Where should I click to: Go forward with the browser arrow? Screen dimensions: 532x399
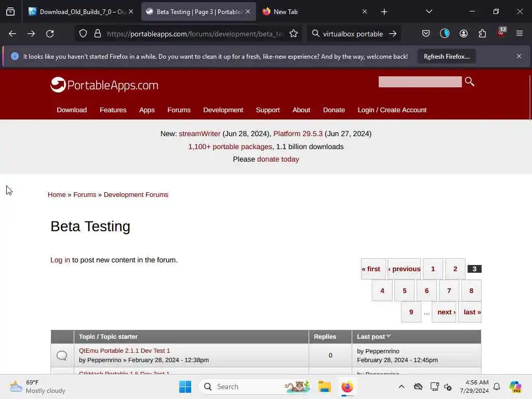[x=31, y=34]
